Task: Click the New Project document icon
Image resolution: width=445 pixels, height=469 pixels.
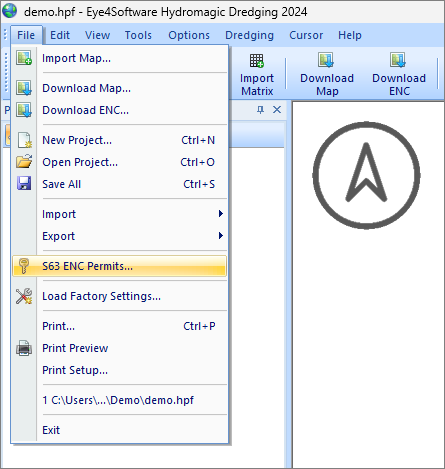Action: pos(24,140)
